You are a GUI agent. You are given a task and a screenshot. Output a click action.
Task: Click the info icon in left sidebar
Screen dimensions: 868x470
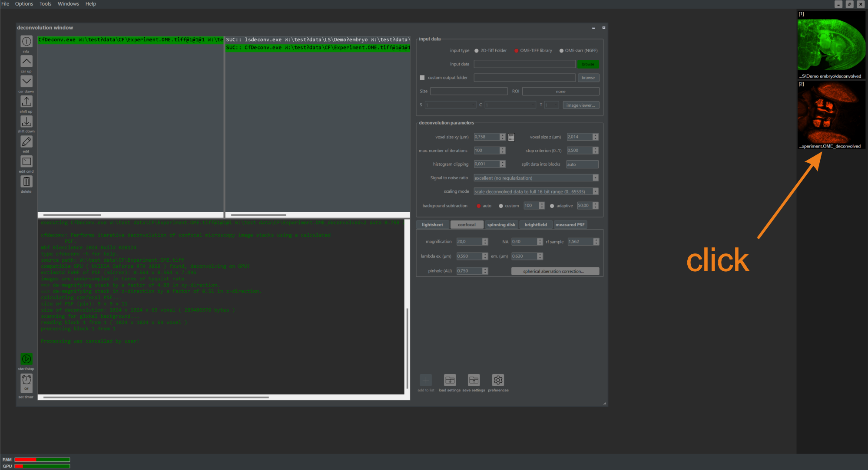[27, 41]
